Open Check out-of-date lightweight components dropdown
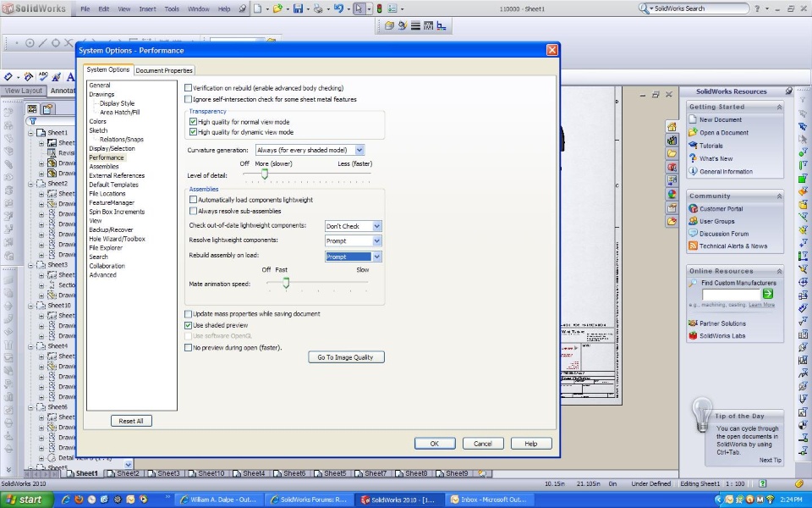Viewport: 812px width, 508px height. click(376, 226)
